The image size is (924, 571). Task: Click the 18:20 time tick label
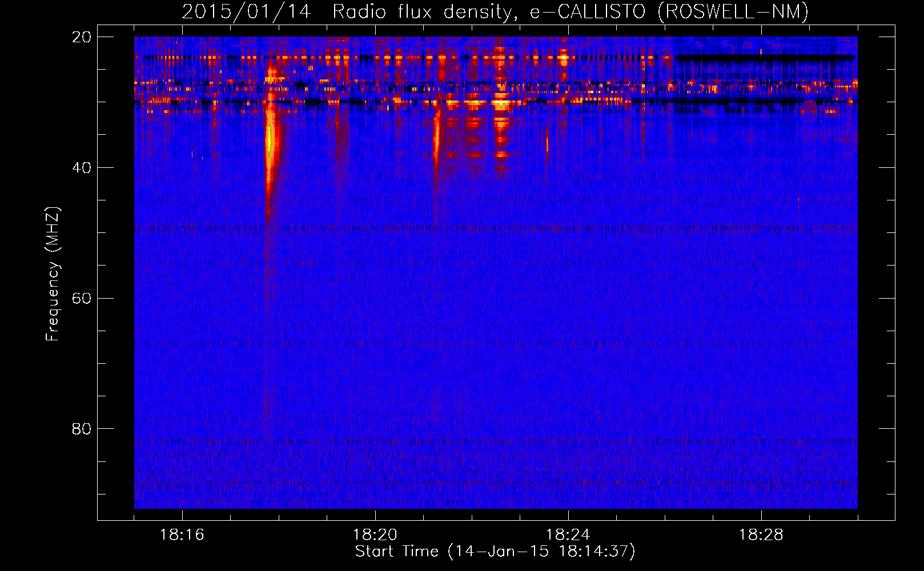(x=375, y=534)
